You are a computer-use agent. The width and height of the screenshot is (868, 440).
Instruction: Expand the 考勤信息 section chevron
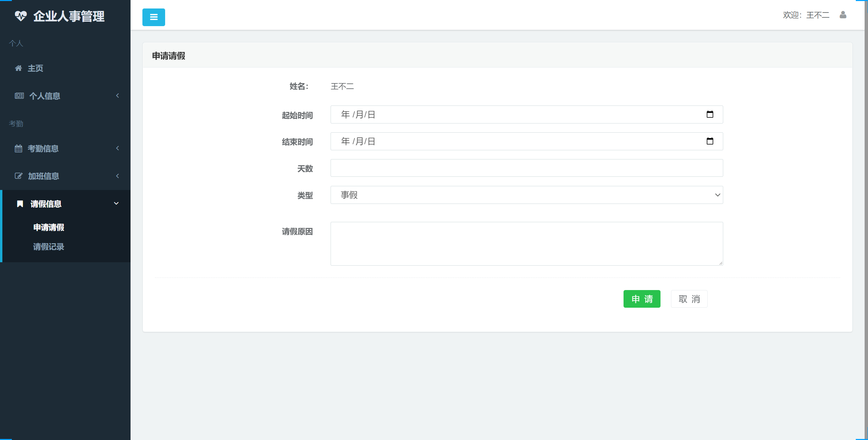coord(117,148)
